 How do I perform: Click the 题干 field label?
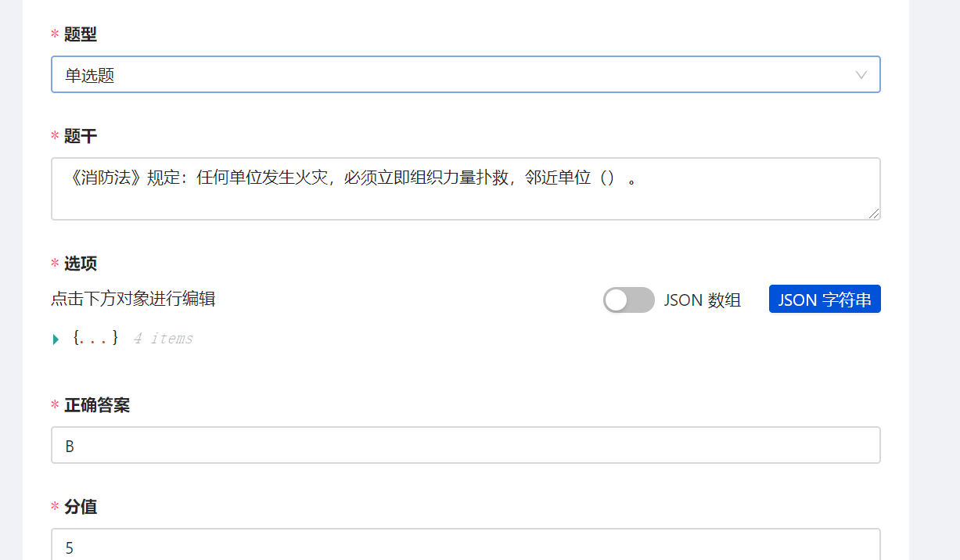pyautogui.click(x=81, y=136)
